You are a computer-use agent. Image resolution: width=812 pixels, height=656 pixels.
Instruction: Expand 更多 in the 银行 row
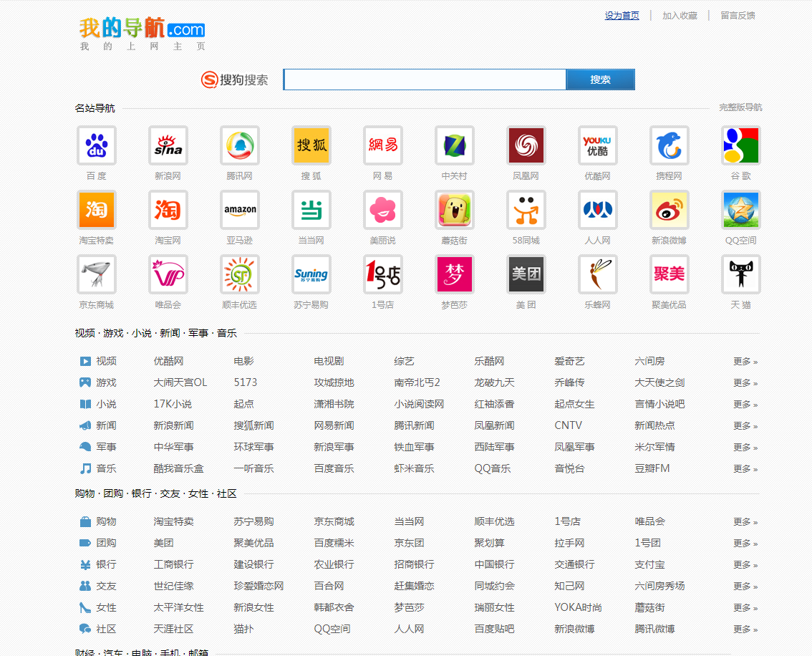pyautogui.click(x=745, y=565)
